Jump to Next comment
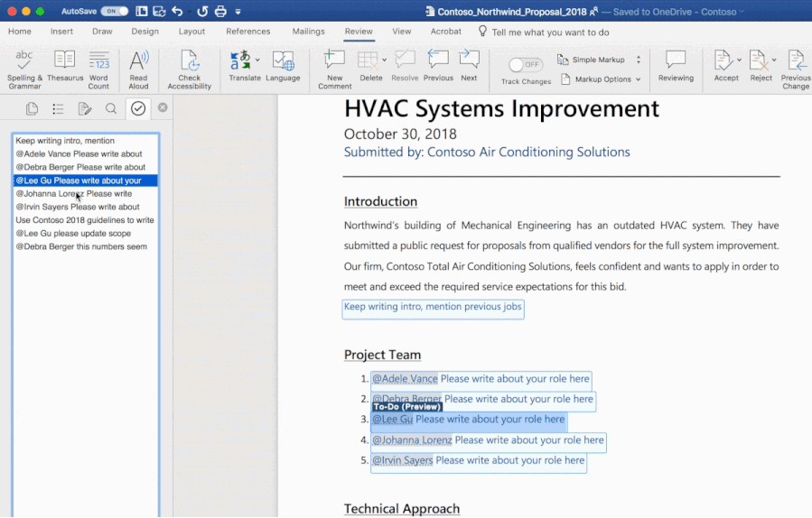The width and height of the screenshot is (812, 518). click(469, 66)
